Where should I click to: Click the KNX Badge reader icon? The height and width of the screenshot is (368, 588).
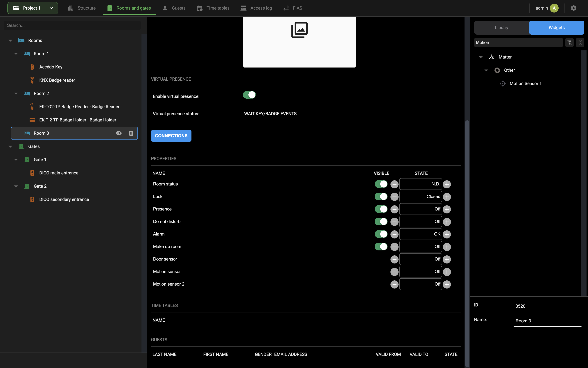pos(32,80)
